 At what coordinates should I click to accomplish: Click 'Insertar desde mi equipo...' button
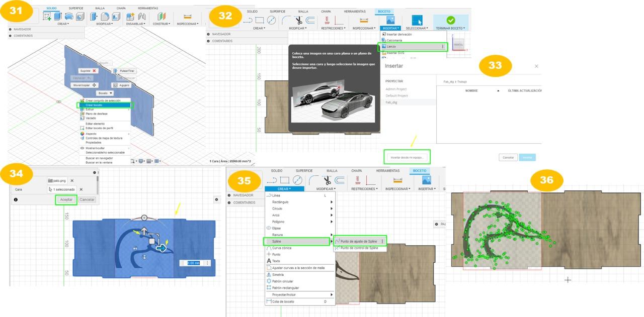pyautogui.click(x=408, y=158)
